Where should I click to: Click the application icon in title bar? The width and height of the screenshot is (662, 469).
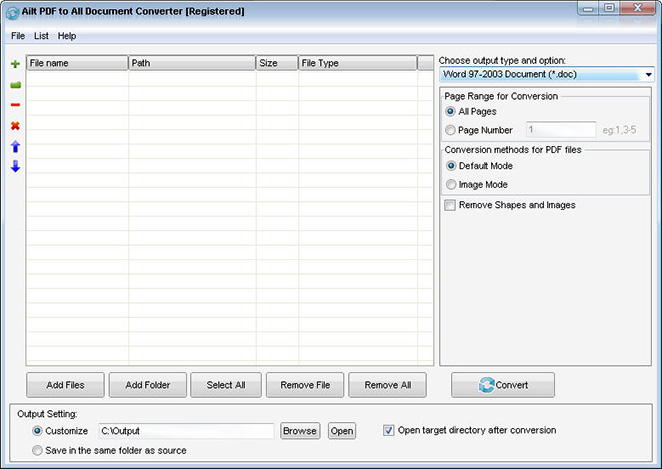pos(12,12)
